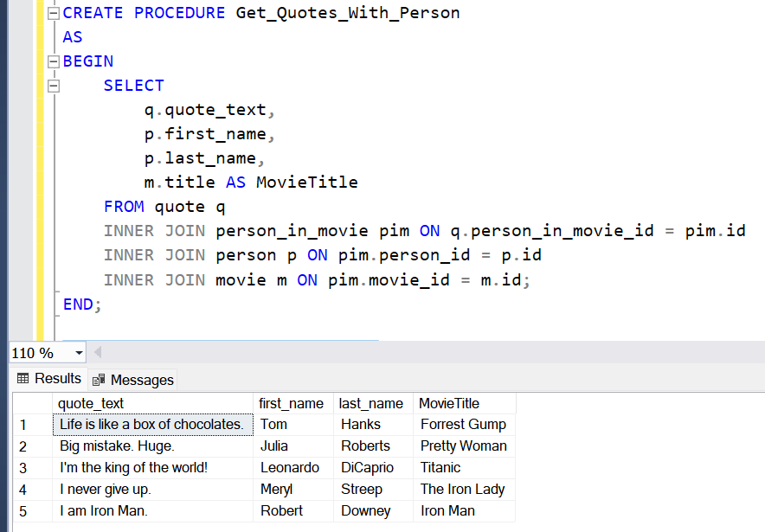
Task: Click cell 'Life is like a box of chocolates.'
Action: click(152, 425)
